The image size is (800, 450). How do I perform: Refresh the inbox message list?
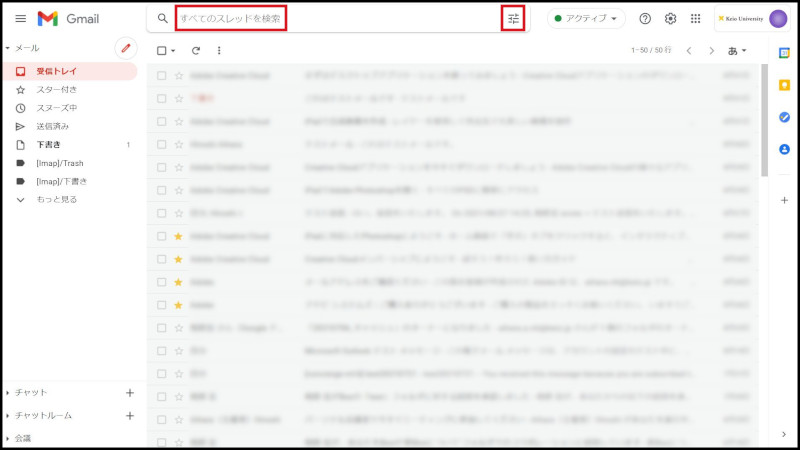pyautogui.click(x=196, y=50)
